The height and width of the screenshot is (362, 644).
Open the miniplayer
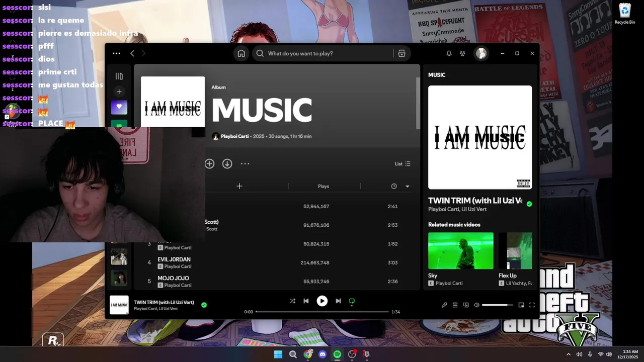[x=521, y=305]
